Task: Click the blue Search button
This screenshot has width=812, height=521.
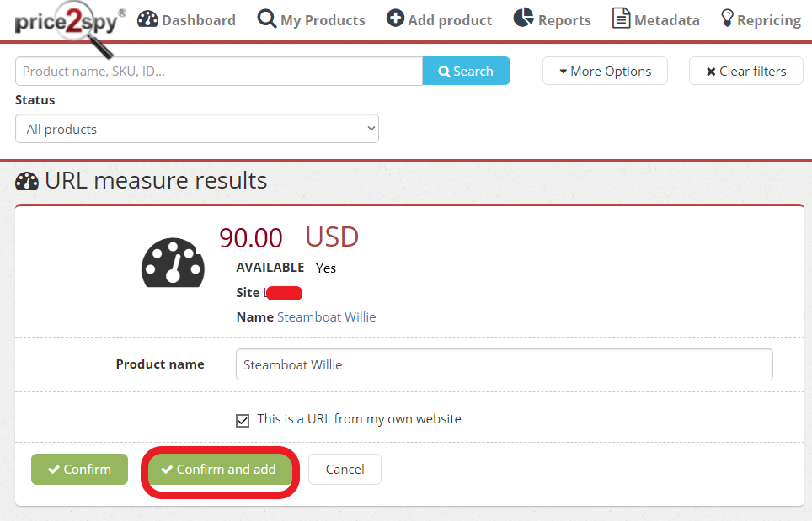Action: (x=466, y=71)
